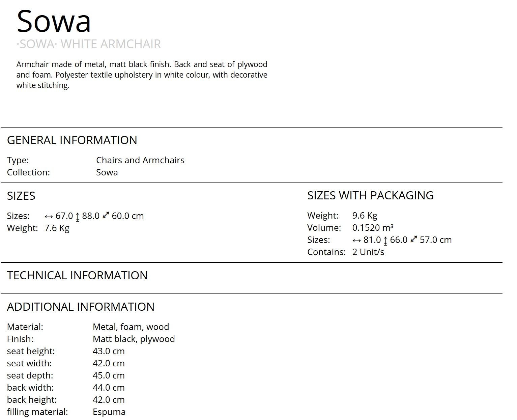Click the 44.0 cm back width value
The image size is (517, 420).
point(109,387)
